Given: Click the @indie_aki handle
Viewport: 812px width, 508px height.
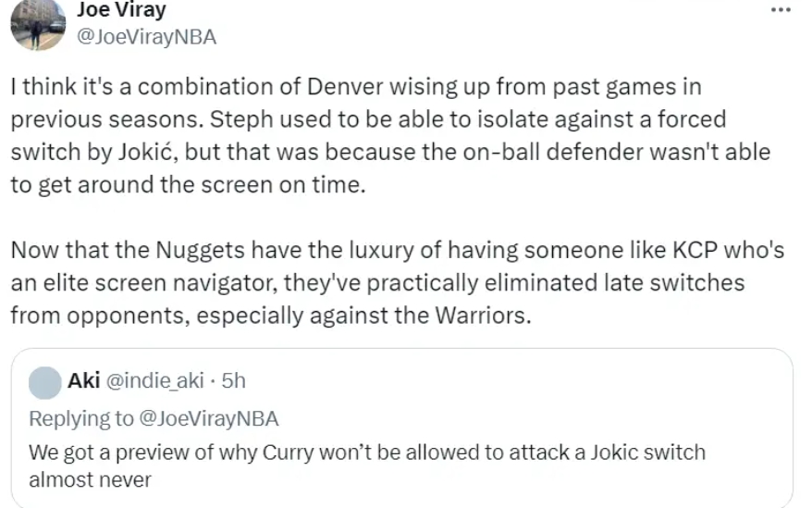Looking at the screenshot, I should (x=159, y=381).
